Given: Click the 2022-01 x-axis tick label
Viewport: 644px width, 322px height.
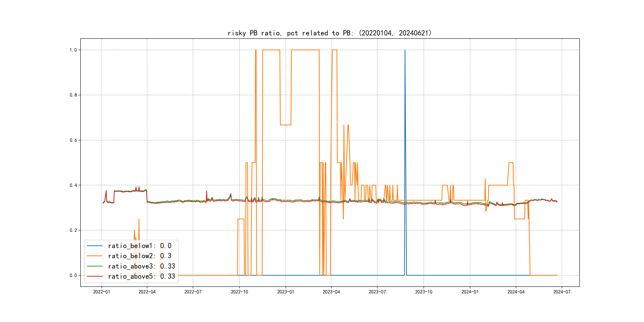Looking at the screenshot, I should [x=102, y=292].
